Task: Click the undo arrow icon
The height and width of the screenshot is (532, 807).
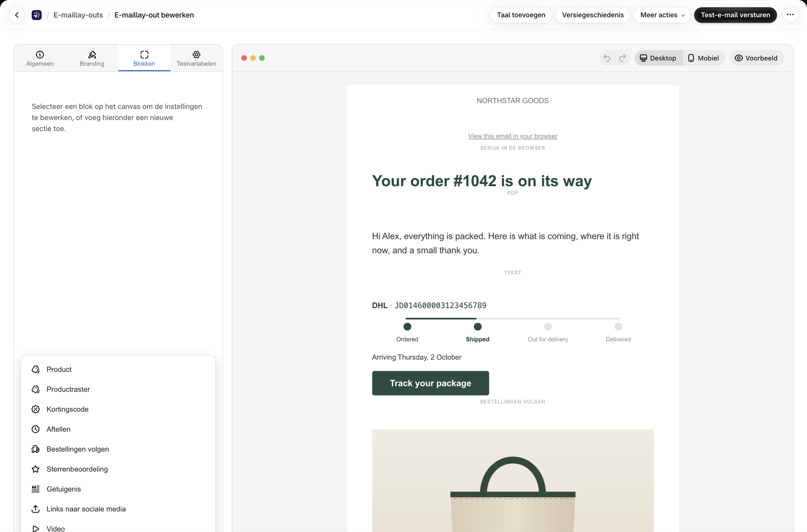Action: 607,58
